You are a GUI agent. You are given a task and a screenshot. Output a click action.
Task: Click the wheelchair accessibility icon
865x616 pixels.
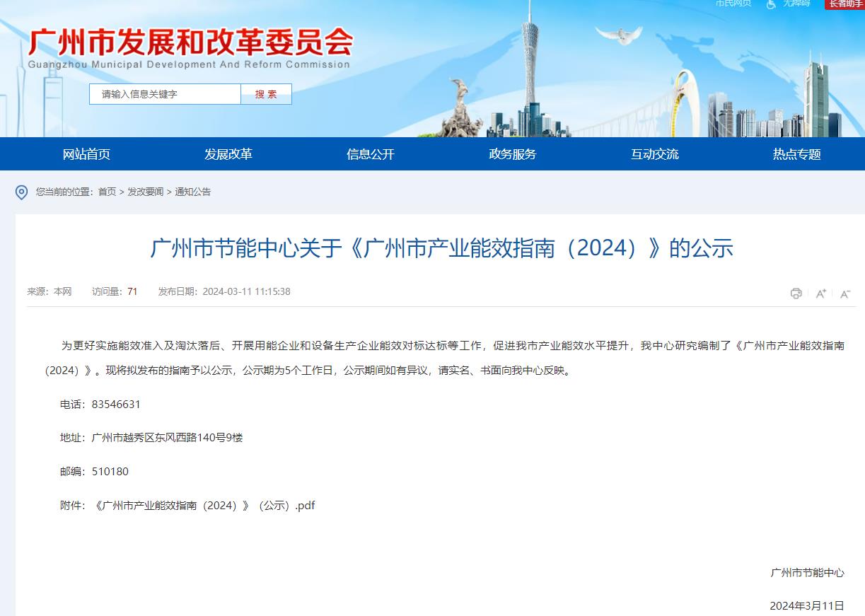click(771, 4)
